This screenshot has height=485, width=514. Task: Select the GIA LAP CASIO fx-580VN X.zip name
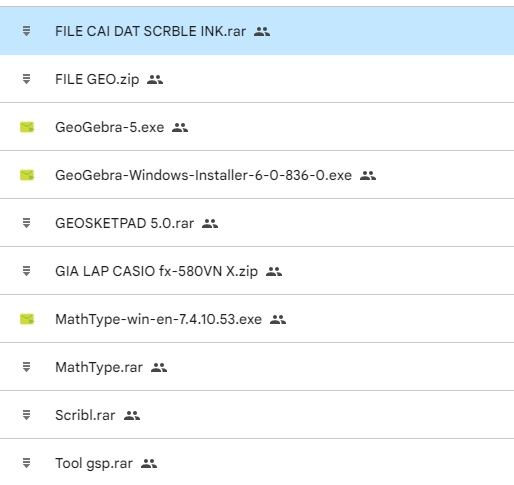[156, 271]
